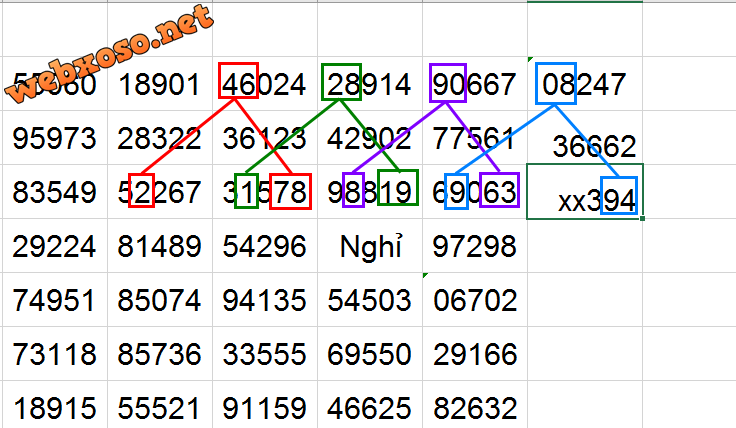This screenshot has height=428, width=736.
Task: Highlight the cell containing 54296
Action: click(265, 245)
